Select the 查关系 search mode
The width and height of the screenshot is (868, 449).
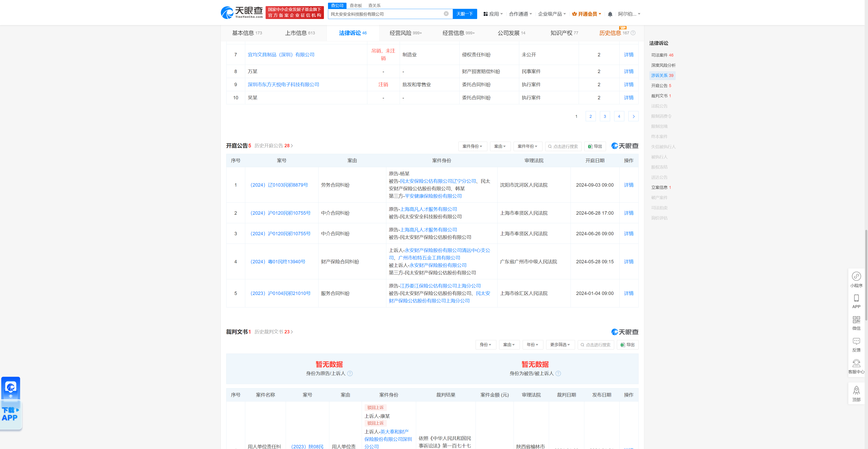tap(374, 5)
